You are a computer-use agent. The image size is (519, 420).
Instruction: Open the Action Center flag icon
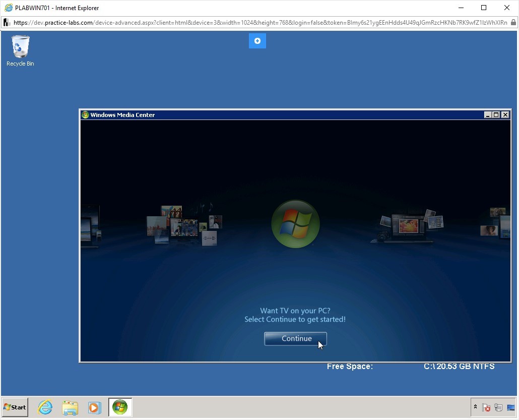486,407
